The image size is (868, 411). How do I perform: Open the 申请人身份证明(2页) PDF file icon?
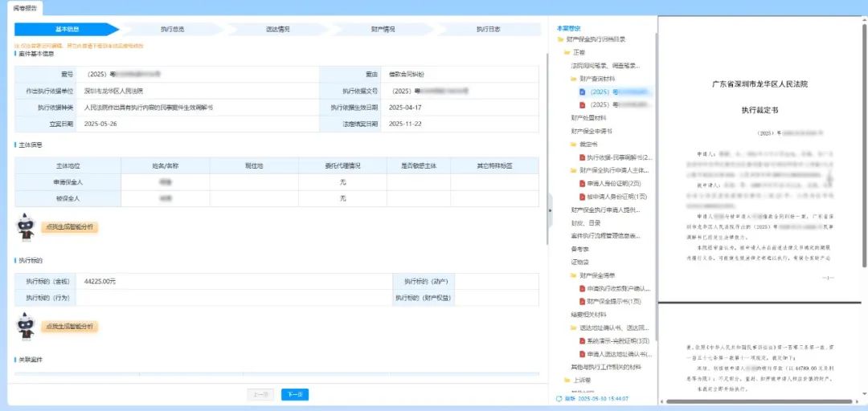pyautogui.click(x=582, y=183)
